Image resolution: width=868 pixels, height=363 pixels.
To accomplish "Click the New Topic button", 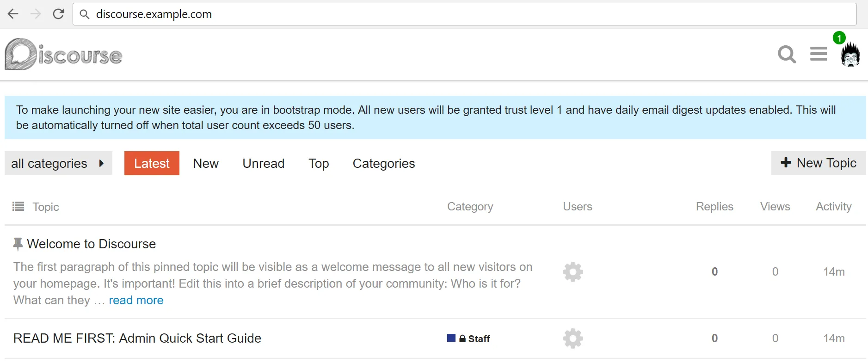I will tap(819, 163).
